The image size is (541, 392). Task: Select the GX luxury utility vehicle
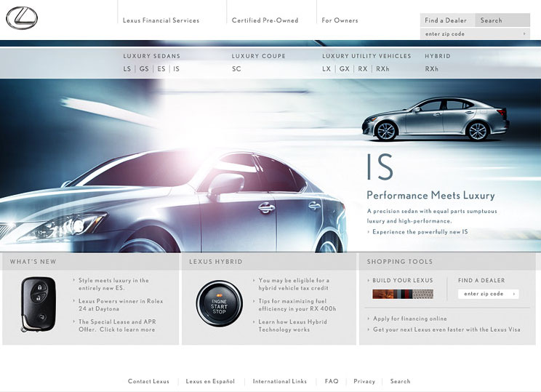point(344,69)
